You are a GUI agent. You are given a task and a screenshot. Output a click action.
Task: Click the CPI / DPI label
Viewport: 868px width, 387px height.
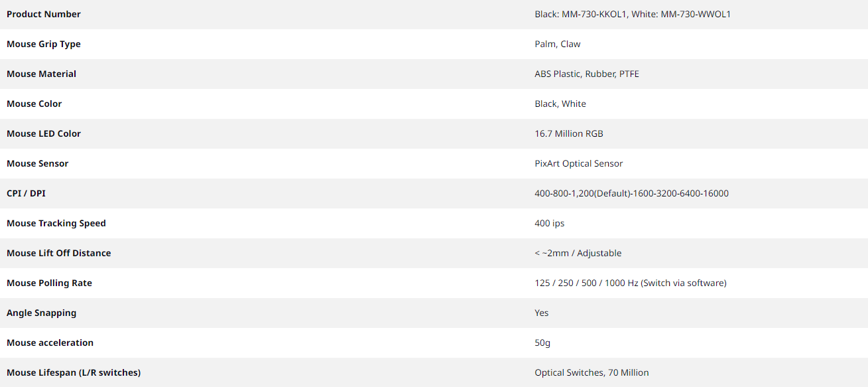point(27,193)
